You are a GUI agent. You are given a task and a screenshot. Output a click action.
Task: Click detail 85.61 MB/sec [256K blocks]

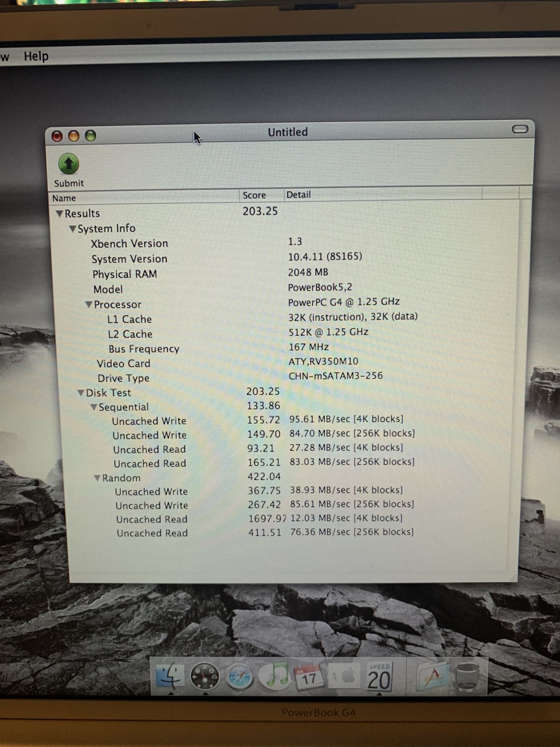pyautogui.click(x=352, y=504)
